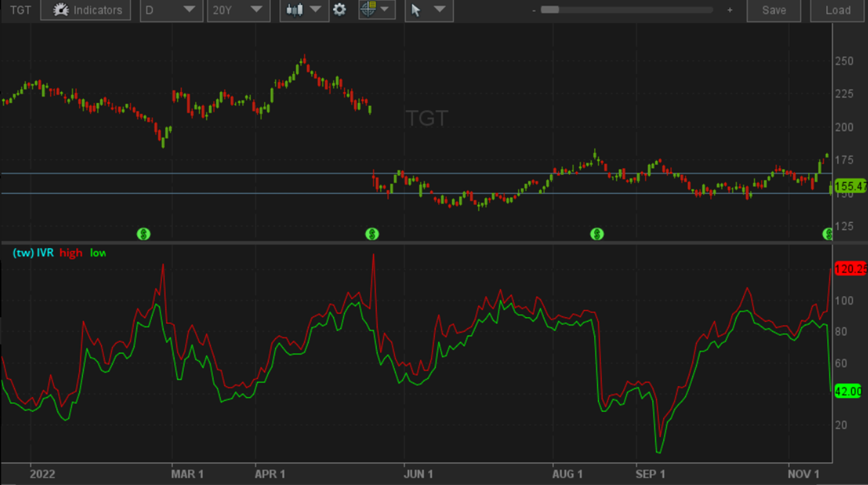Open the 20Y range dropdown
Viewport: 868px width, 485px height.
coord(238,10)
